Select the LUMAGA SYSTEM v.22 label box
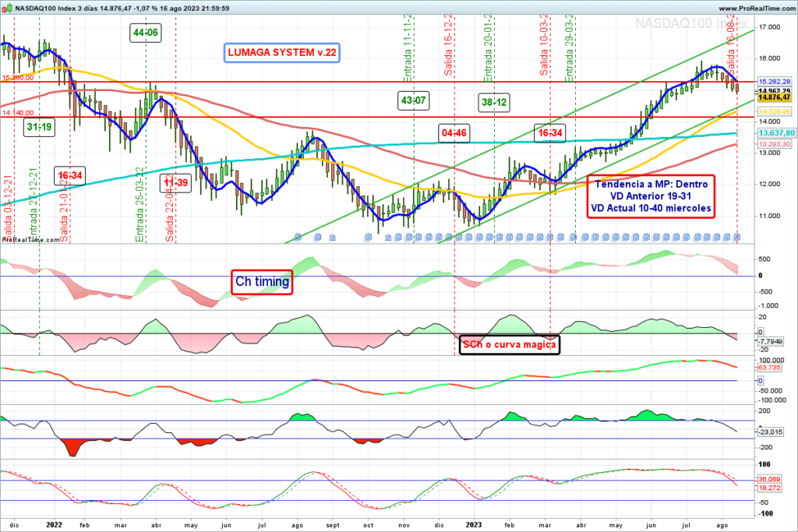This screenshot has height=532, width=798. click(282, 52)
